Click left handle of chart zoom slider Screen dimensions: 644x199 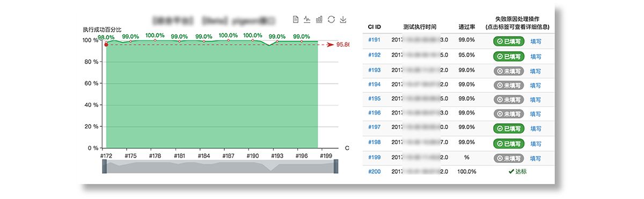104,166
